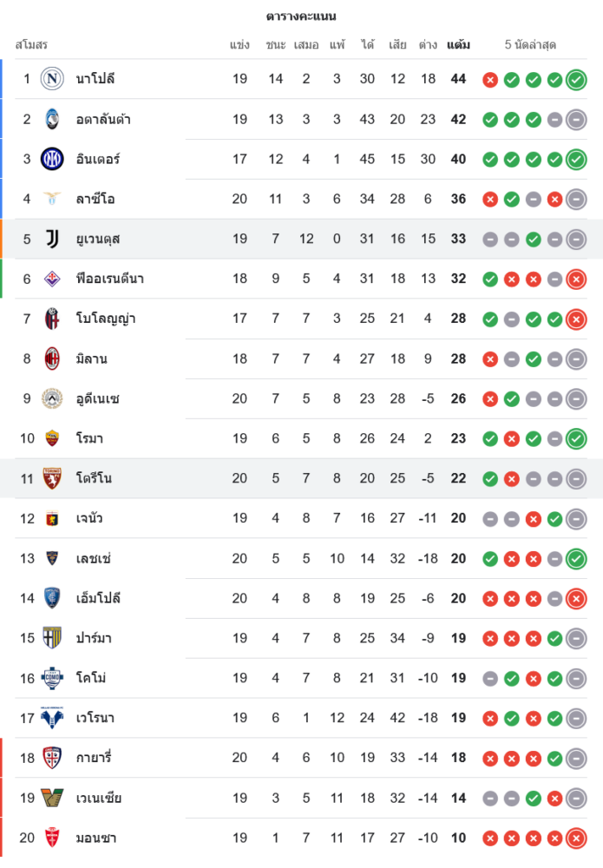Click the แข่ง column header
This screenshot has width=603, height=868.
(239, 44)
